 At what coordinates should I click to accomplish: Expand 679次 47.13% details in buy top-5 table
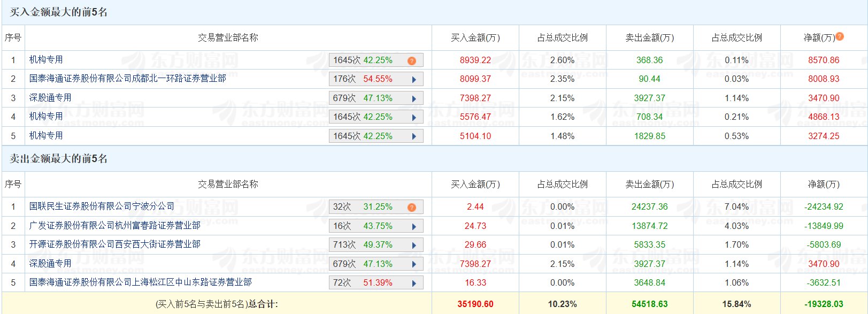(414, 98)
